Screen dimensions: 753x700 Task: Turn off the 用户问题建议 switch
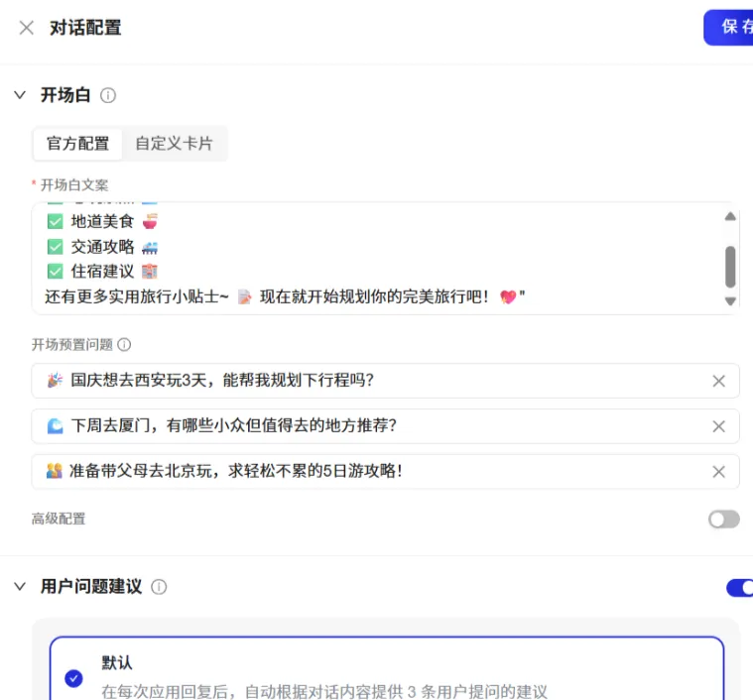point(739,588)
